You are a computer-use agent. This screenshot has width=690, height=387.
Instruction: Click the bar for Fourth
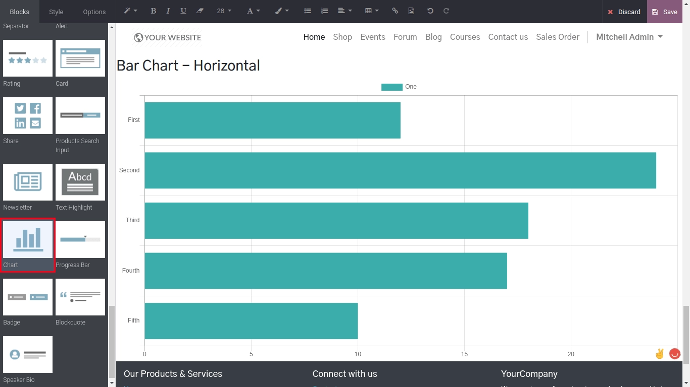click(326, 271)
